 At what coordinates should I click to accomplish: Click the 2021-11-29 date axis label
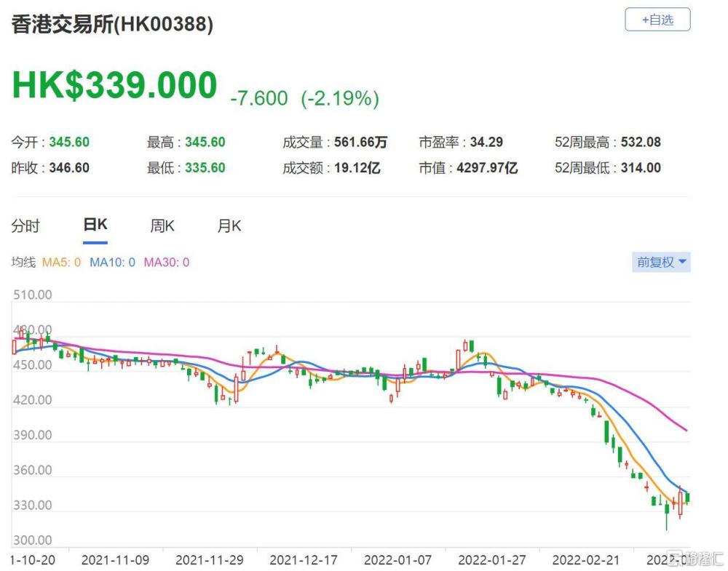[210, 560]
